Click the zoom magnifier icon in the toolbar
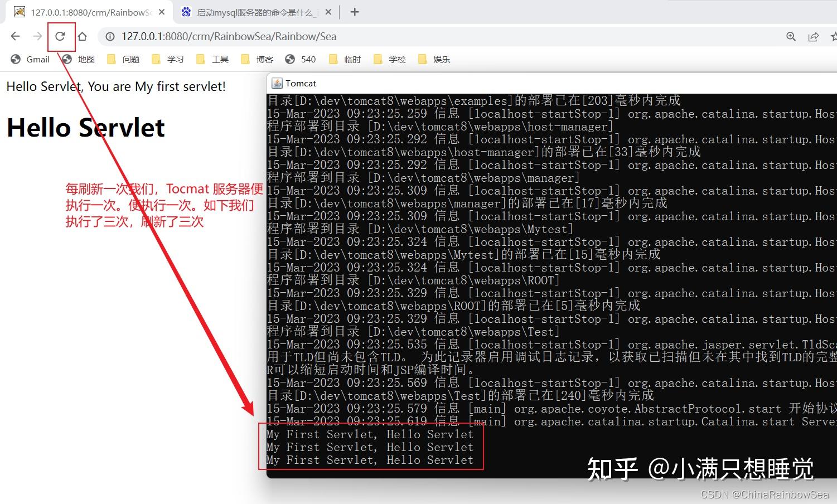This screenshot has width=837, height=504. (791, 36)
